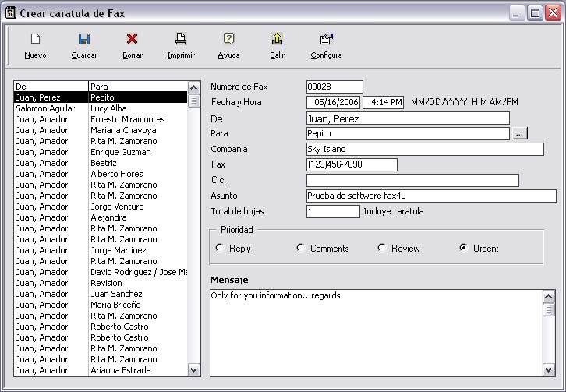Click the Compania field Sky Island
The image size is (566, 392).
coord(425,149)
